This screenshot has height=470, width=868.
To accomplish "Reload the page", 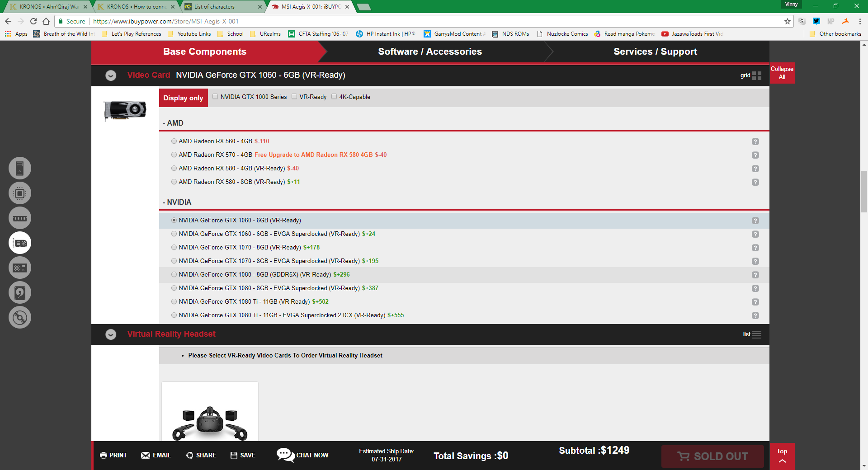I will (x=33, y=21).
